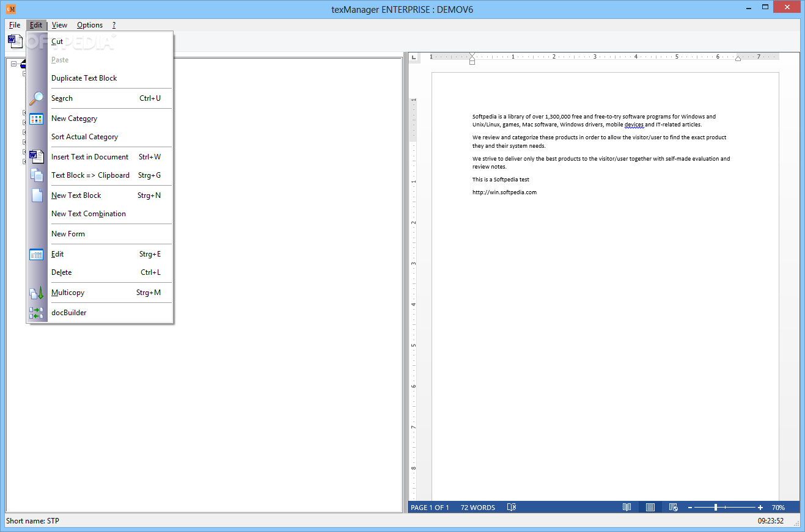The image size is (805, 532).
Task: Collapse the root tree node
Action: [x=14, y=64]
